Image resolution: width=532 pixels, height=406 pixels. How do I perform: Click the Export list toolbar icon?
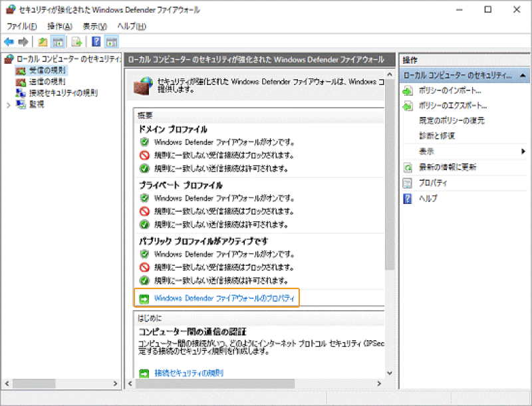pos(77,42)
